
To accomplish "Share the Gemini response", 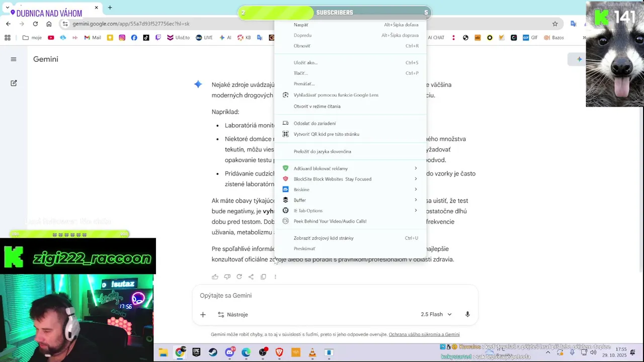I will [251, 277].
